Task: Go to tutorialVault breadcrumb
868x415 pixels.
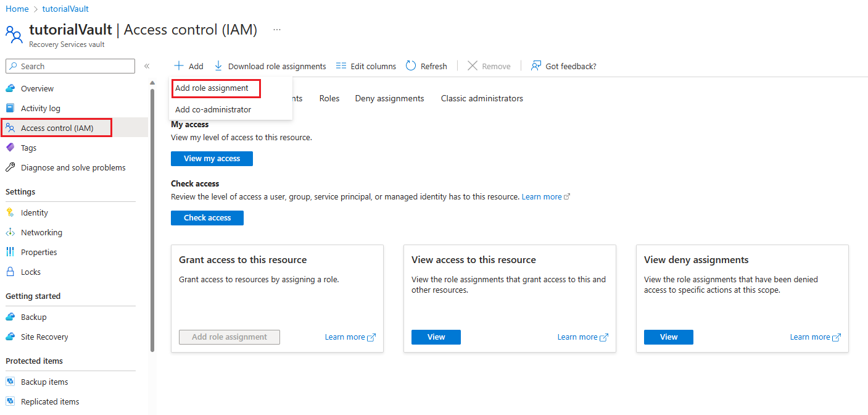Action: point(65,9)
